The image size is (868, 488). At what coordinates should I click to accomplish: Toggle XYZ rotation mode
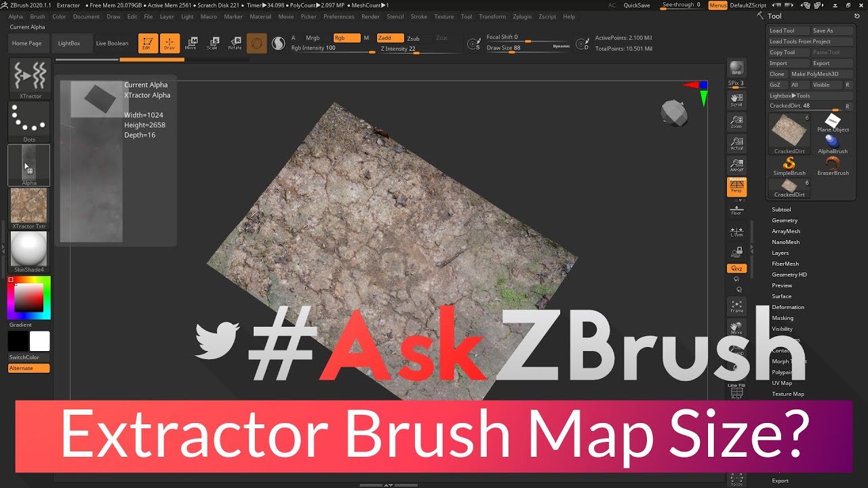coord(736,268)
